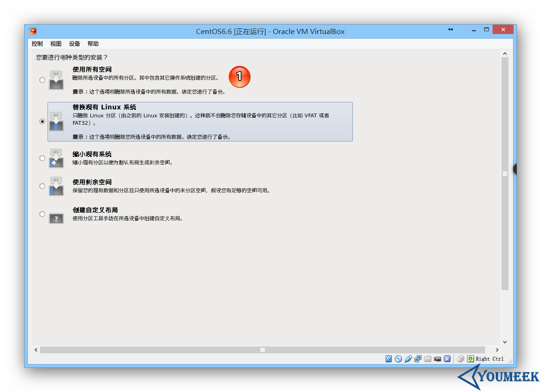
Task: Click the hard disk status icon
Action: 389,358
